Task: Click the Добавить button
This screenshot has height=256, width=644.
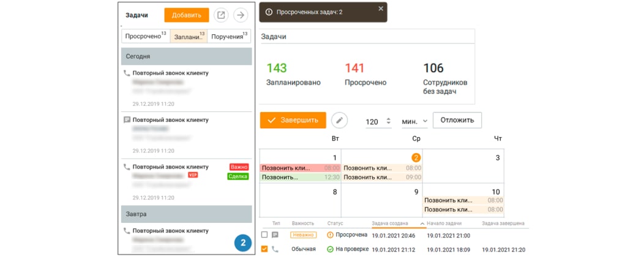Action: pyautogui.click(x=187, y=15)
